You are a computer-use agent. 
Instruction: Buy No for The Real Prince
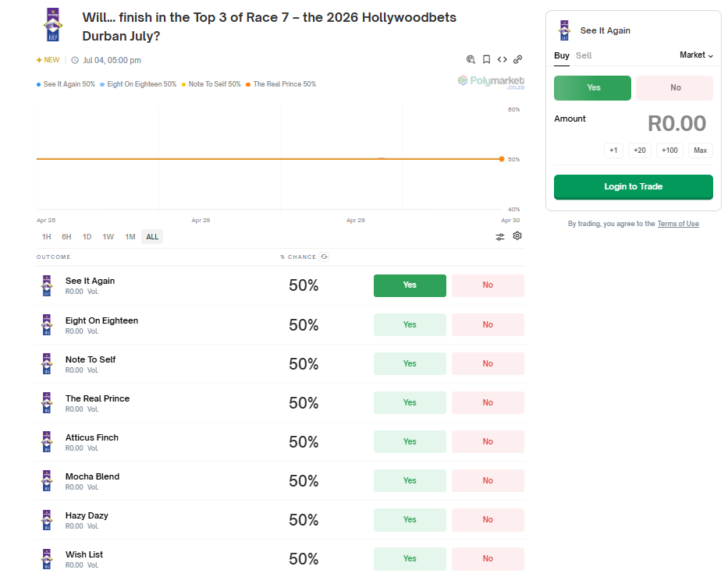coord(488,402)
